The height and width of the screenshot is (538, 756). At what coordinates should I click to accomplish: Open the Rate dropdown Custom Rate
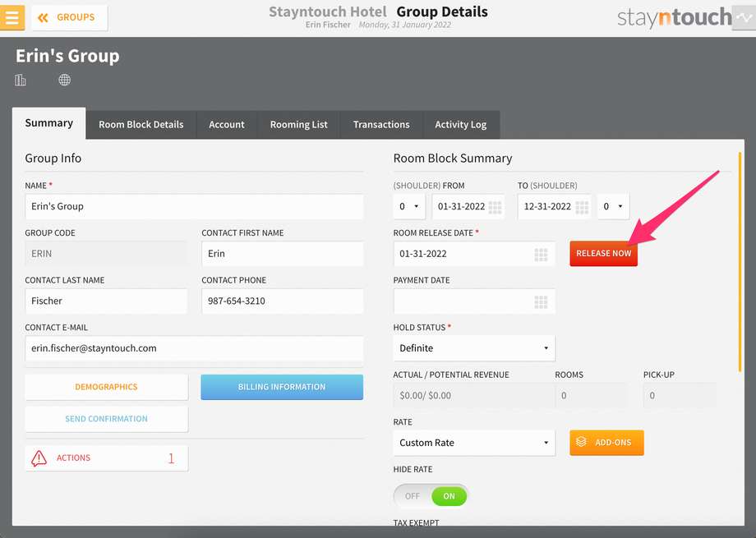pyautogui.click(x=474, y=443)
